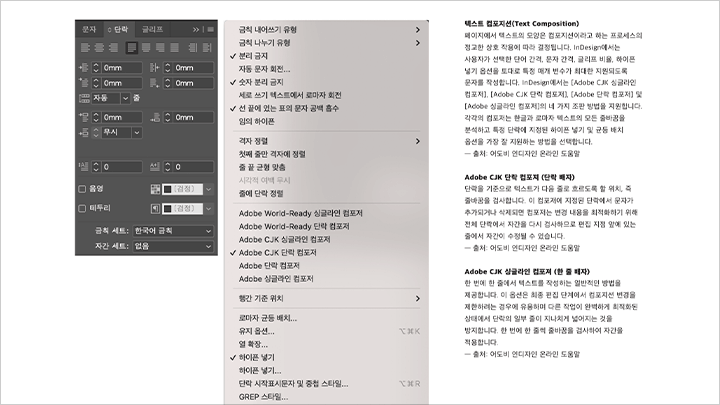Open the 금칙 세트 dropdown
720x405 pixels.
tap(173, 231)
